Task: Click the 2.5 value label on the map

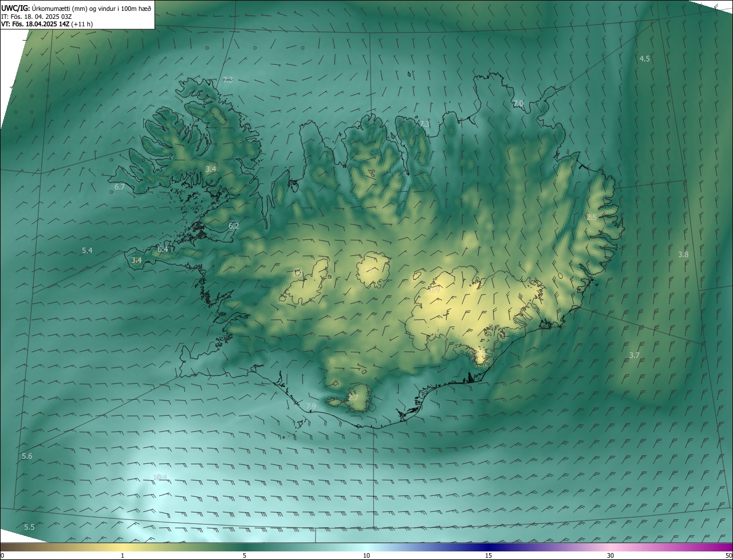Action: coord(592,218)
